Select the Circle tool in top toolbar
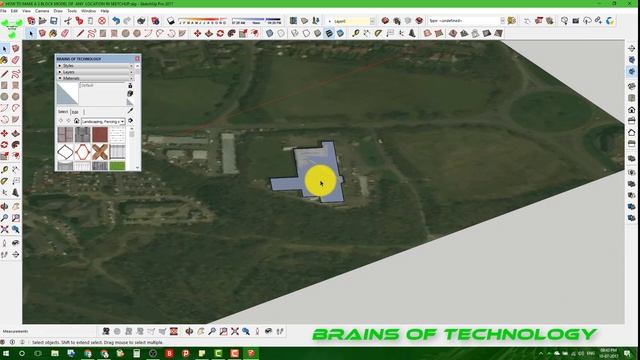This screenshot has height=360, width=640. pyautogui.click(x=126, y=33)
